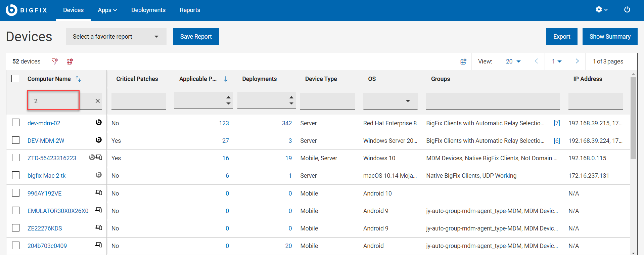Switch to the Deployments tab
The image size is (644, 255).
148,10
